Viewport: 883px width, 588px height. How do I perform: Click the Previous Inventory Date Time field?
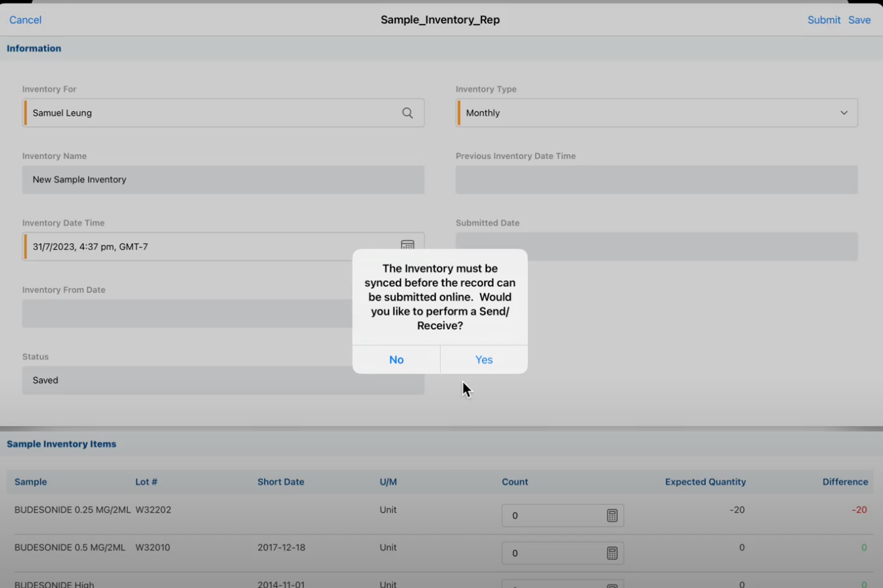657,180
